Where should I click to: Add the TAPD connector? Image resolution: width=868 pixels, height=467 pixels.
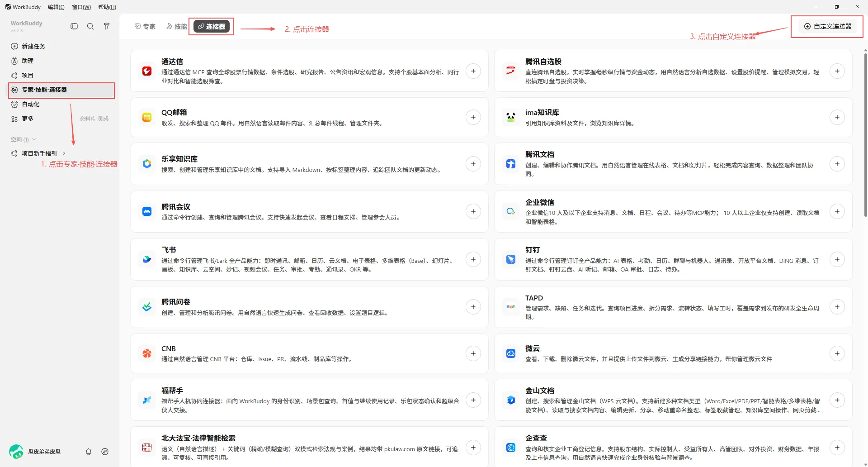[x=837, y=307]
